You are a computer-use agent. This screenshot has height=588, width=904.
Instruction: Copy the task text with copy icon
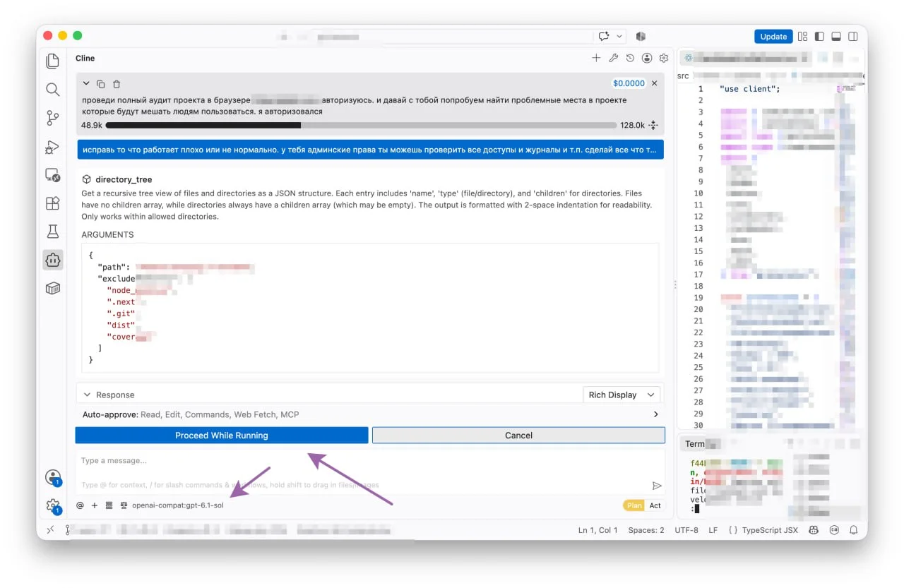coord(101,83)
